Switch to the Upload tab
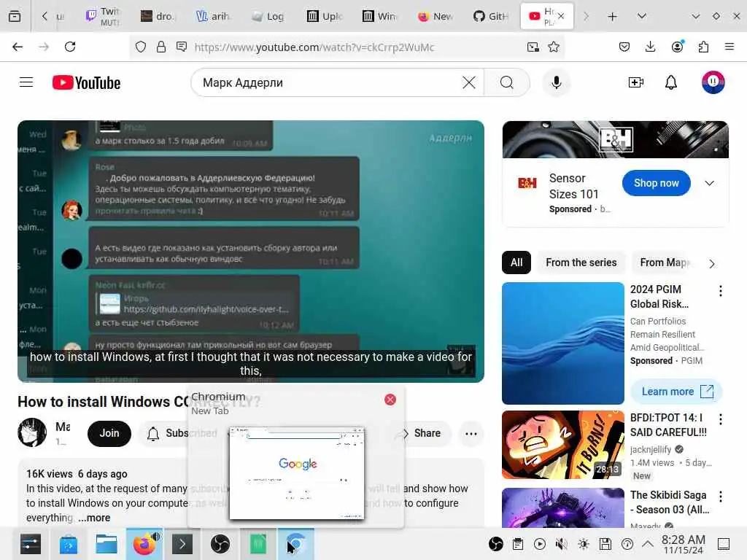Viewport: 747px width, 560px height. [x=325, y=16]
